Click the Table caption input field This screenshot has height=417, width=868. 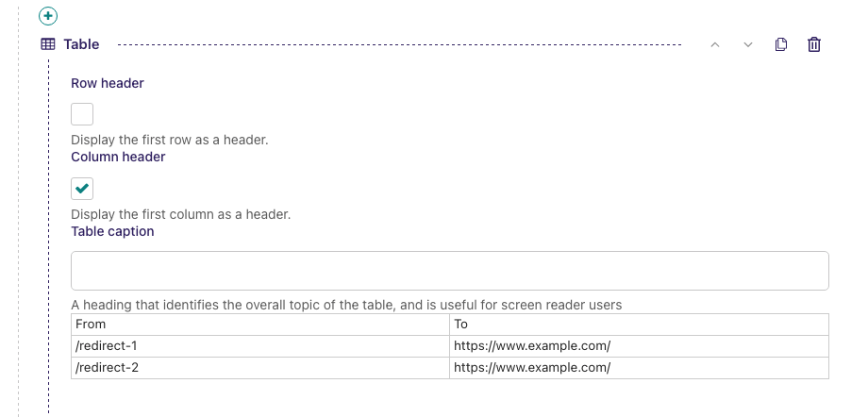tap(449, 271)
